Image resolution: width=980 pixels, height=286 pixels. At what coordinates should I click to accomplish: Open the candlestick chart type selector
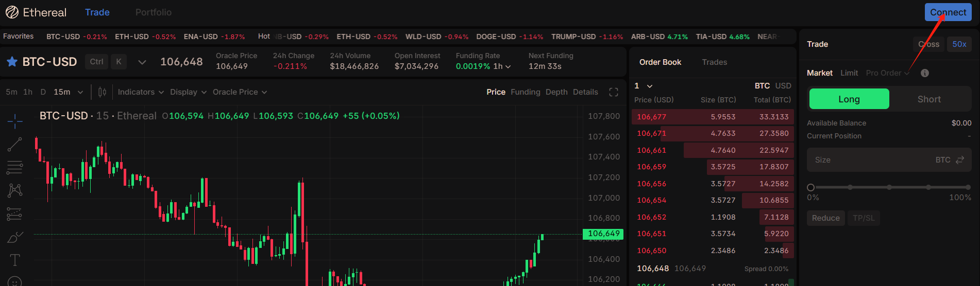pos(102,92)
